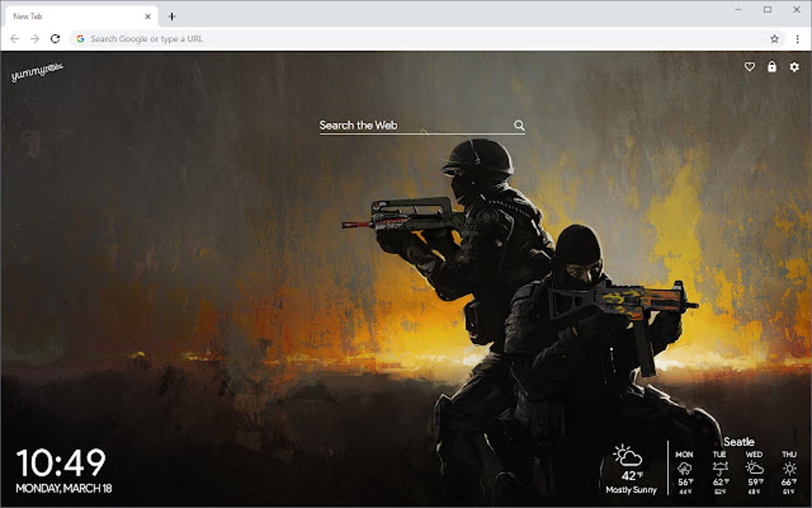Image resolution: width=812 pixels, height=508 pixels.
Task: Click the Google icon in the address bar
Action: [80, 37]
